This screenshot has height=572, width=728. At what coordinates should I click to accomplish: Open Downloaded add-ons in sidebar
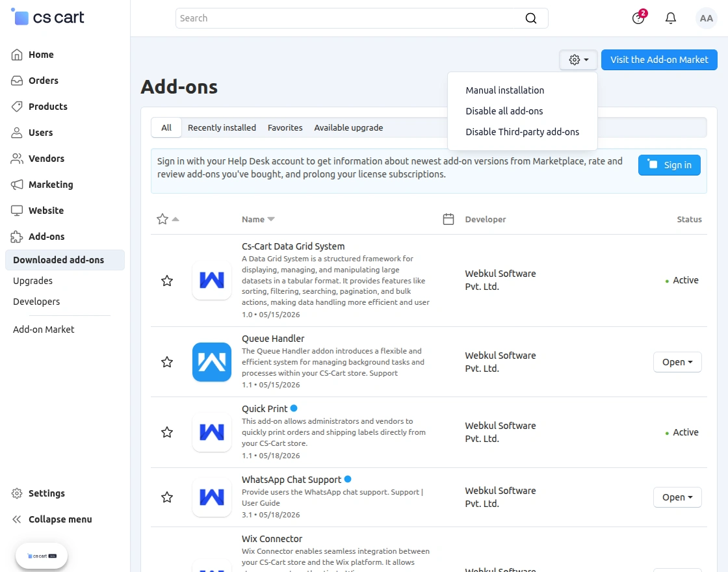coord(65,260)
